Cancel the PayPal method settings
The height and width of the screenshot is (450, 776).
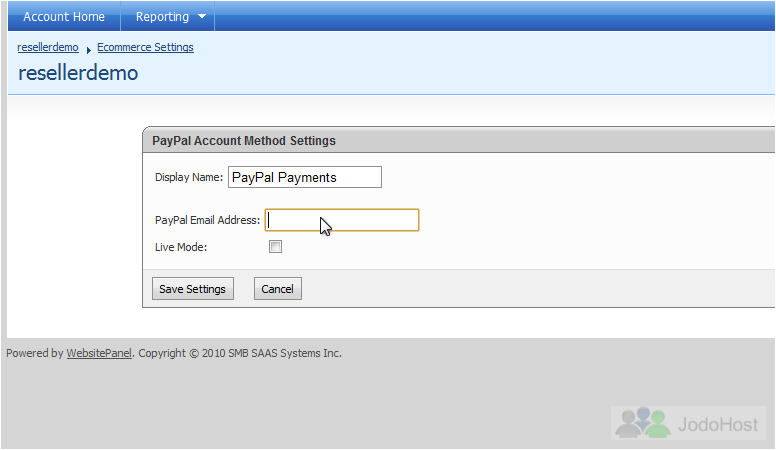278,289
